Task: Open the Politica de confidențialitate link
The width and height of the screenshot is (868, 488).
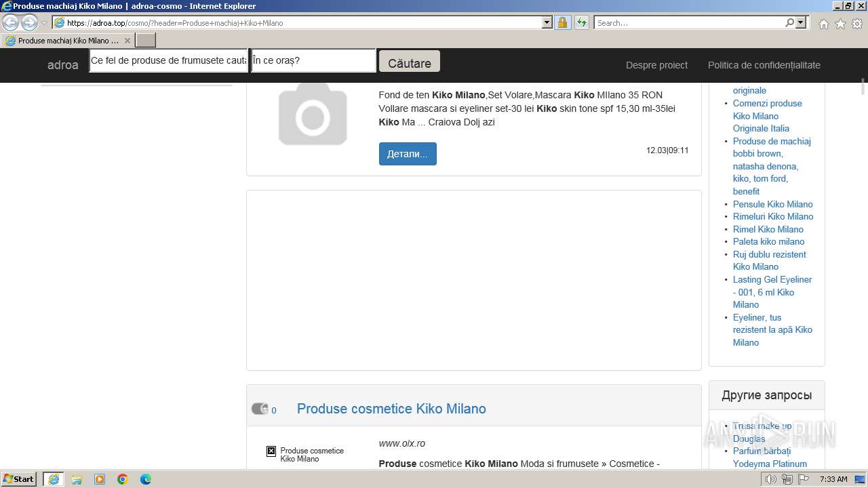Action: click(764, 65)
